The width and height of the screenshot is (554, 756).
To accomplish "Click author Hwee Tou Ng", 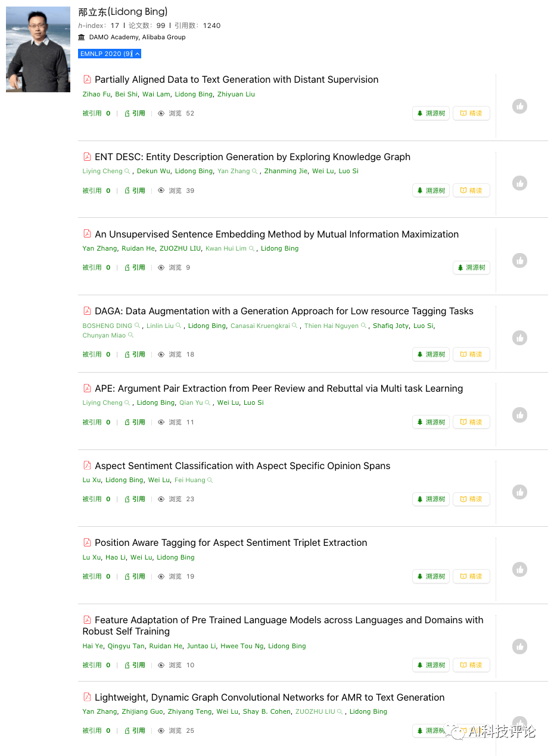I will 242,646.
